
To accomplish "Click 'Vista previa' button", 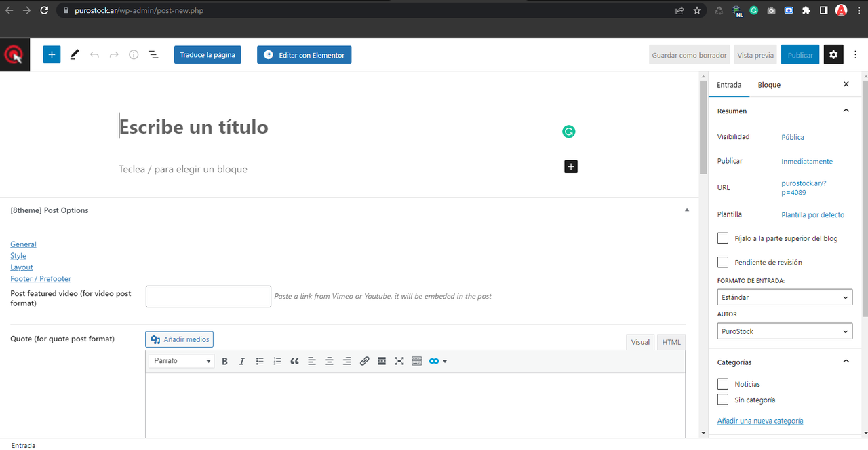I will coord(755,55).
